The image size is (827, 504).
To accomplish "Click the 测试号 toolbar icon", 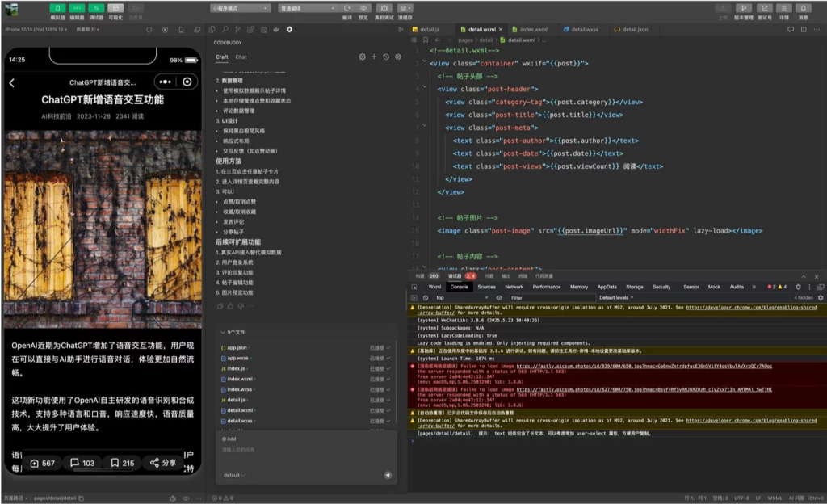I will pyautogui.click(x=764, y=8).
